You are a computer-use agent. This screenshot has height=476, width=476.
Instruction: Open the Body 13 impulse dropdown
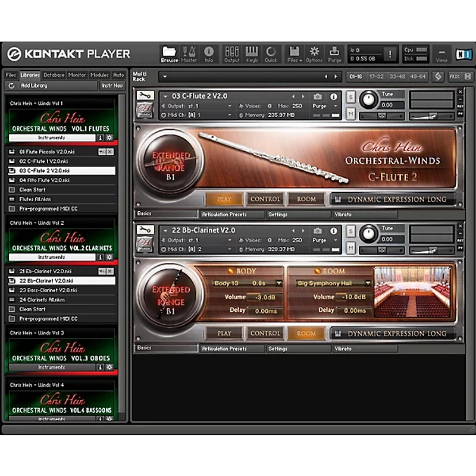[x=278, y=283]
